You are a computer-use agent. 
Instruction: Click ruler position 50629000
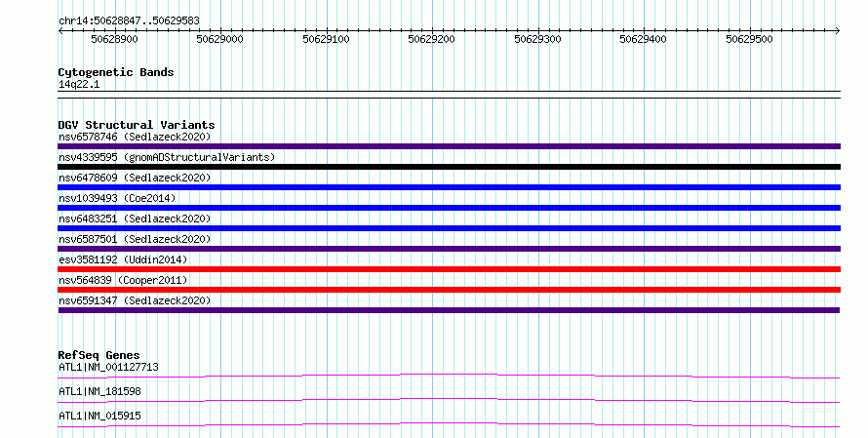[x=220, y=39]
